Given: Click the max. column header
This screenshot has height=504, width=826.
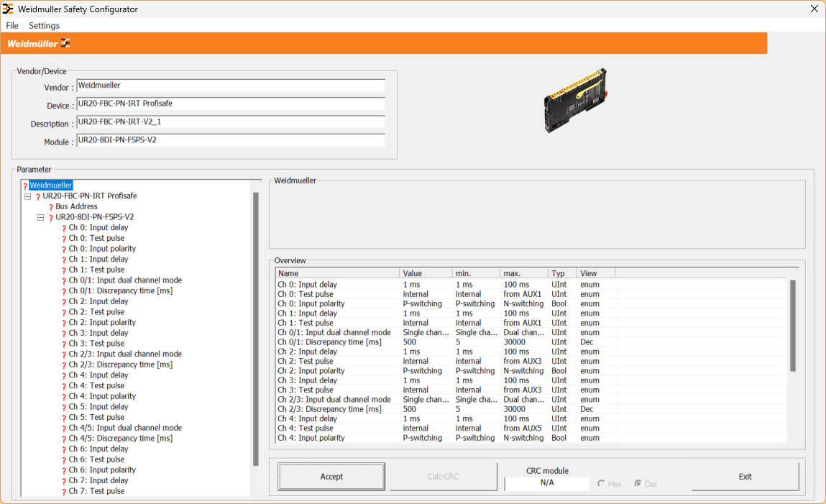Looking at the screenshot, I should pos(523,273).
